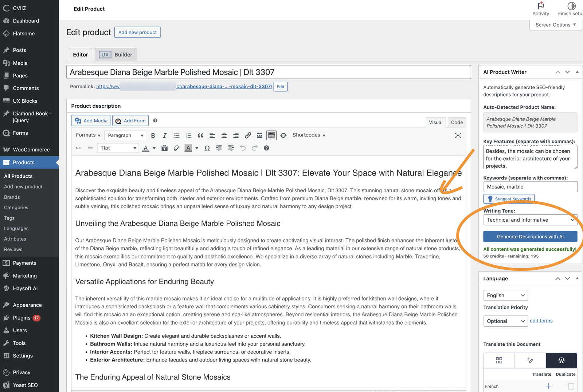Undo the last editor change
This screenshot has width=583, height=392.
243,148
